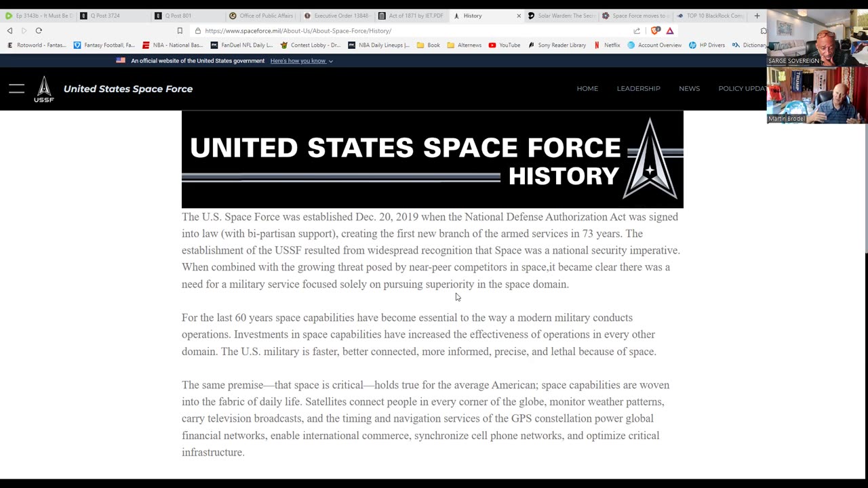Switch to the Space Force moves to tab
868x488 pixels.
pyautogui.click(x=635, y=16)
